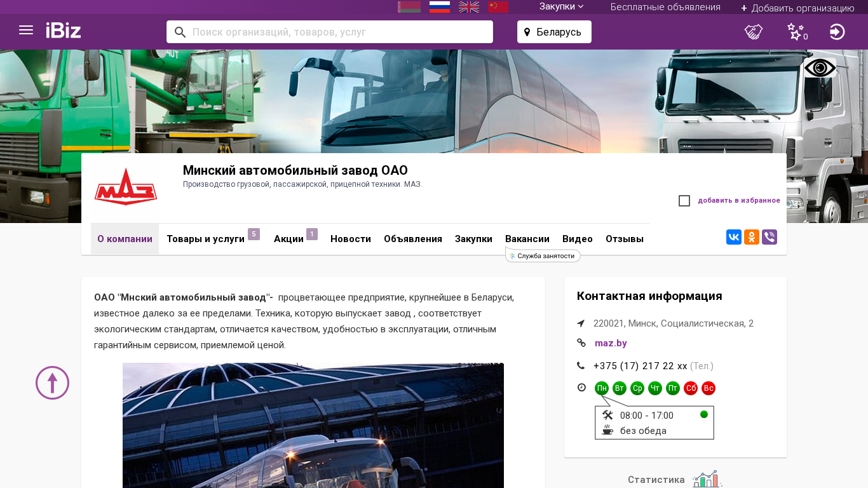Share the page on Odnoklassniki

752,237
